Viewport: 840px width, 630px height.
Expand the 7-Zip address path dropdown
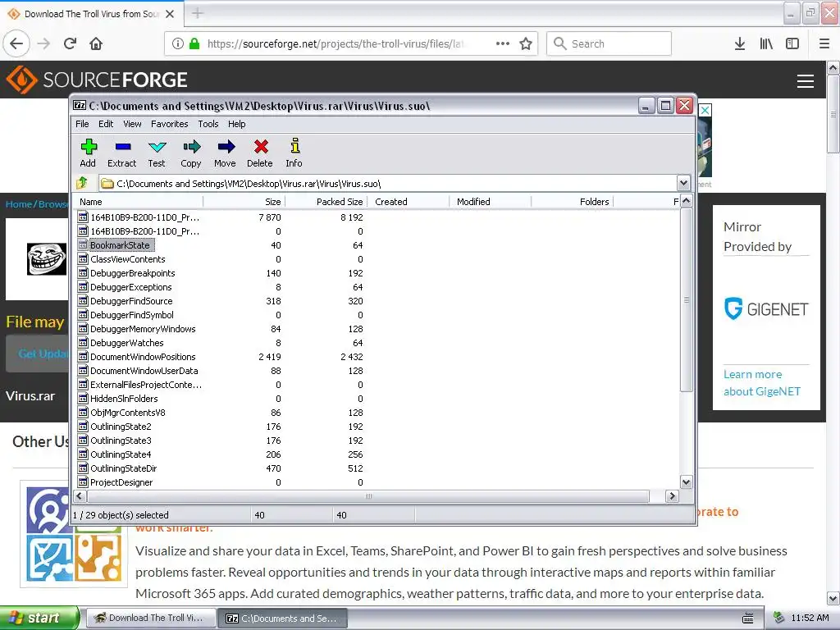[683, 183]
